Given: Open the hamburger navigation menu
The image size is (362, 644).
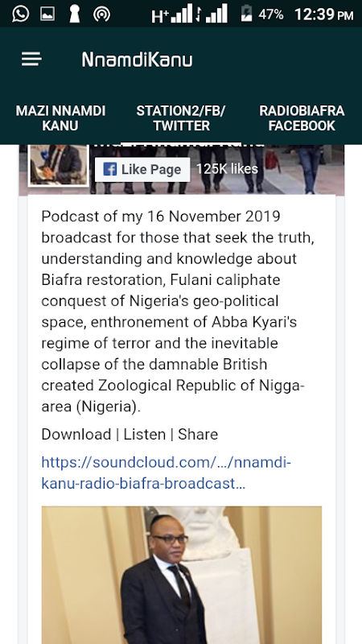Looking at the screenshot, I should [31, 60].
